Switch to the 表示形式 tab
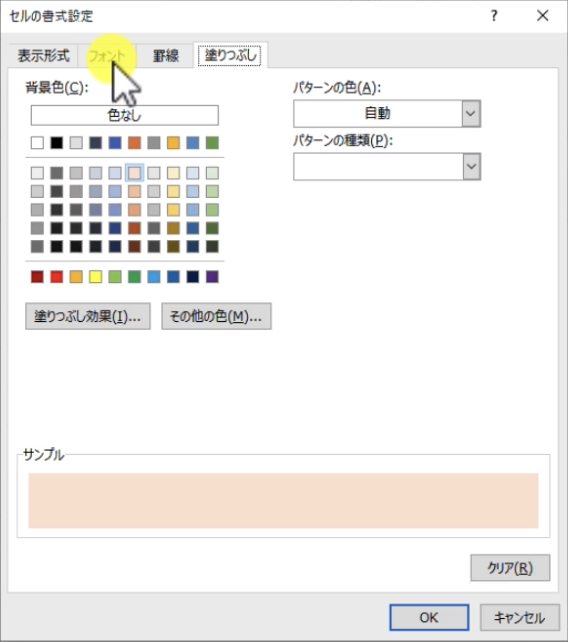568x642 pixels. click(x=43, y=55)
